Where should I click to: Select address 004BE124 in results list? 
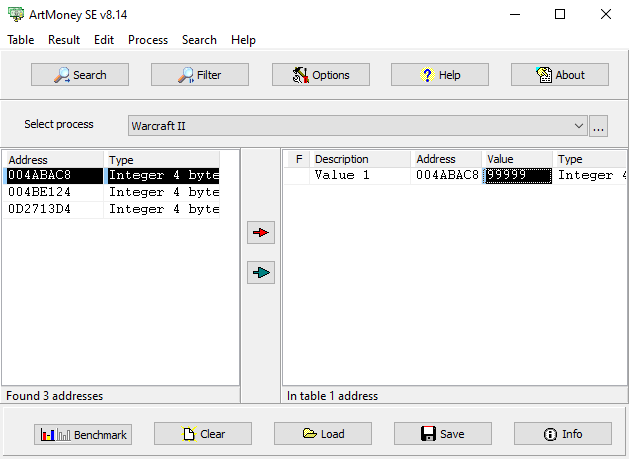(x=53, y=192)
